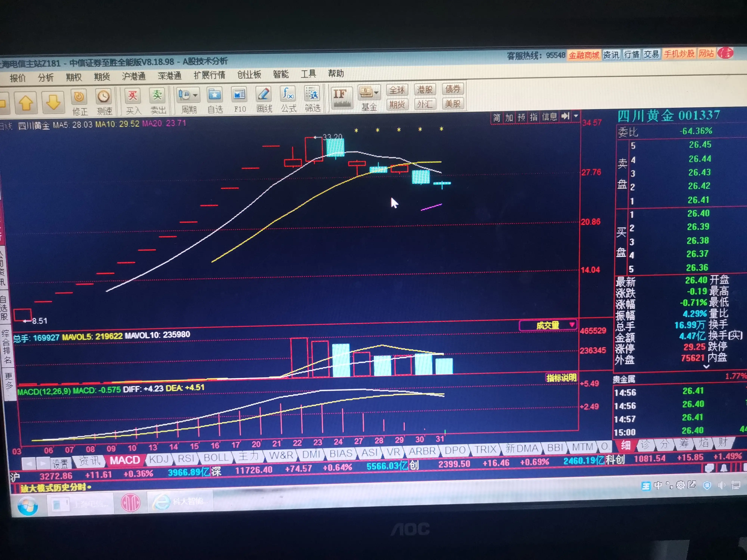Click the 卖出 sell icon
Screen dimensions: 747x560
coord(157,96)
